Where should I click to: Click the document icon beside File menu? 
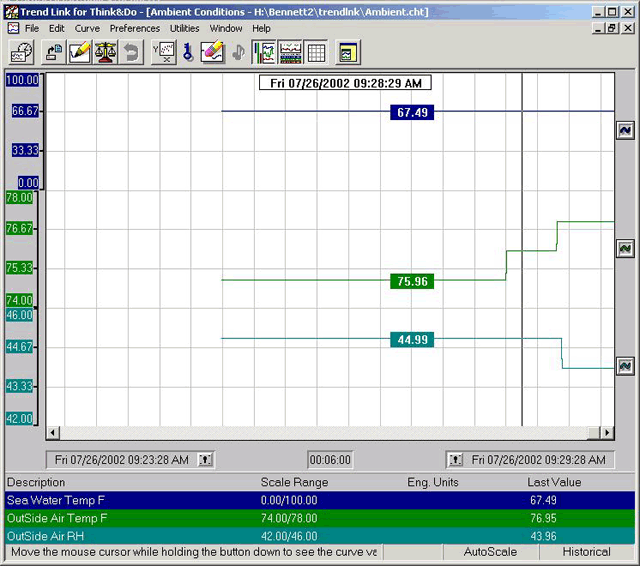[x=13, y=28]
